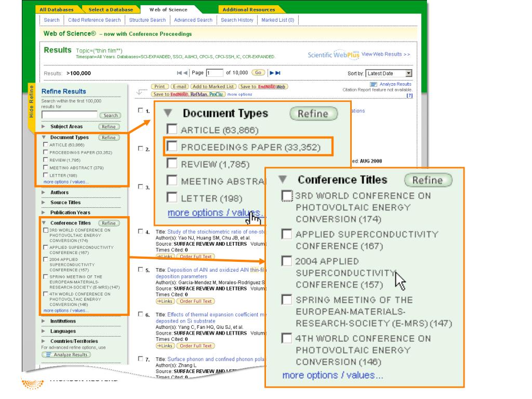Expand the Institutions refine section
This screenshot has height=399, width=532.
pos(44,321)
